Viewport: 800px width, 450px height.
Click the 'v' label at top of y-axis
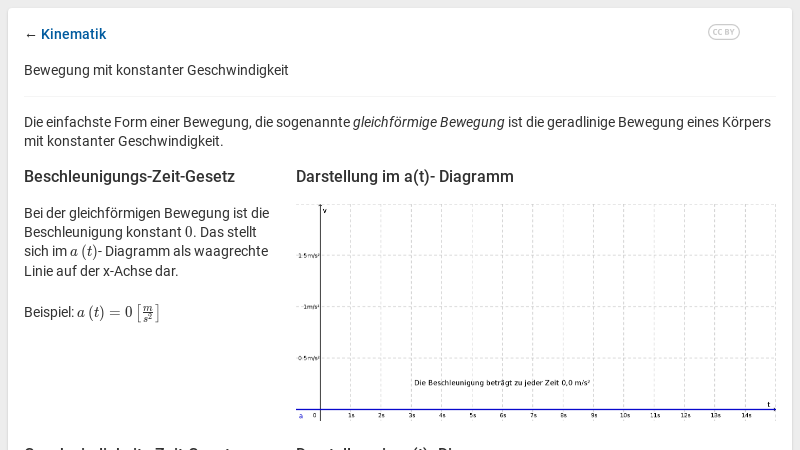tap(324, 210)
